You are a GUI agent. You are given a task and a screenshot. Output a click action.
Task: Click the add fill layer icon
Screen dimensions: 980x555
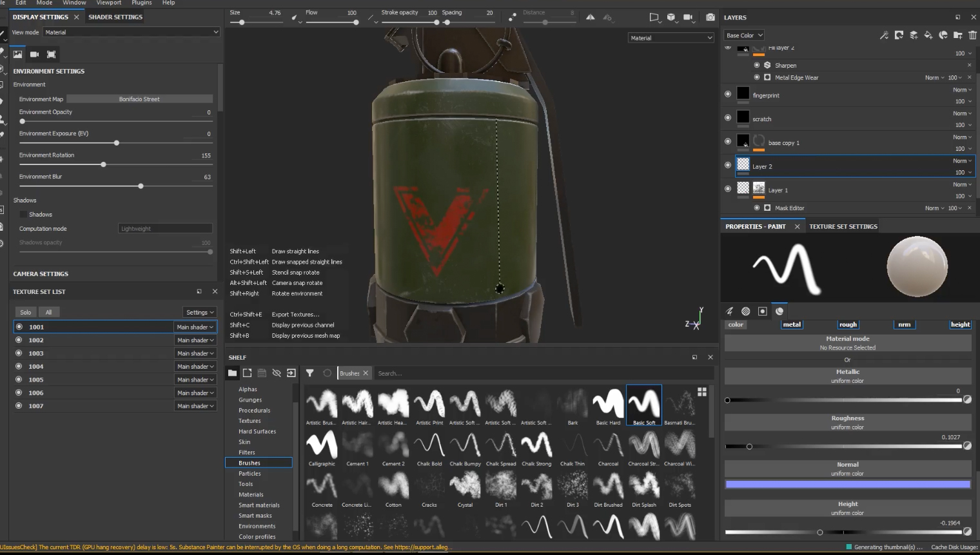(x=928, y=35)
